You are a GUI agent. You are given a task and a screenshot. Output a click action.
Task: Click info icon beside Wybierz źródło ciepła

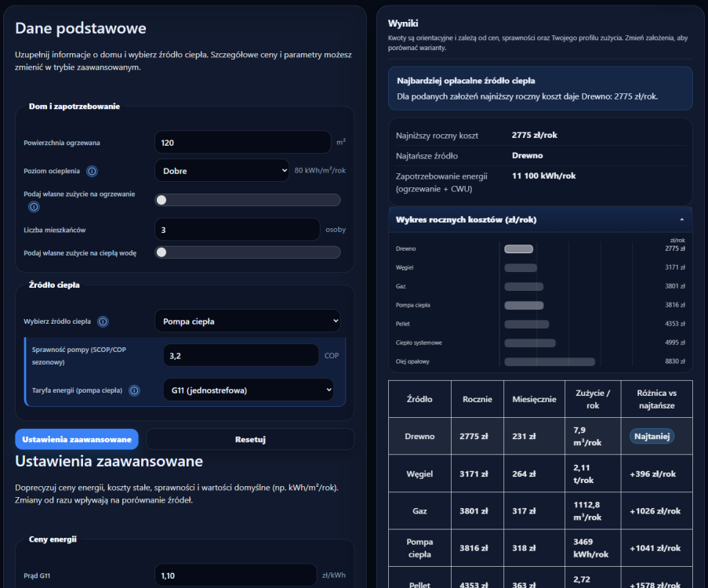tap(103, 321)
